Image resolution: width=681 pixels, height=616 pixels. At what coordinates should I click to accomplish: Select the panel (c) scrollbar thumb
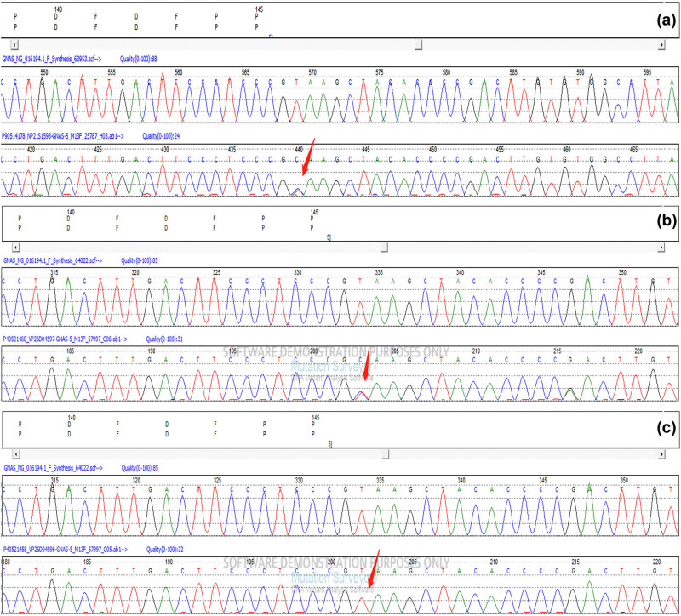386,454
